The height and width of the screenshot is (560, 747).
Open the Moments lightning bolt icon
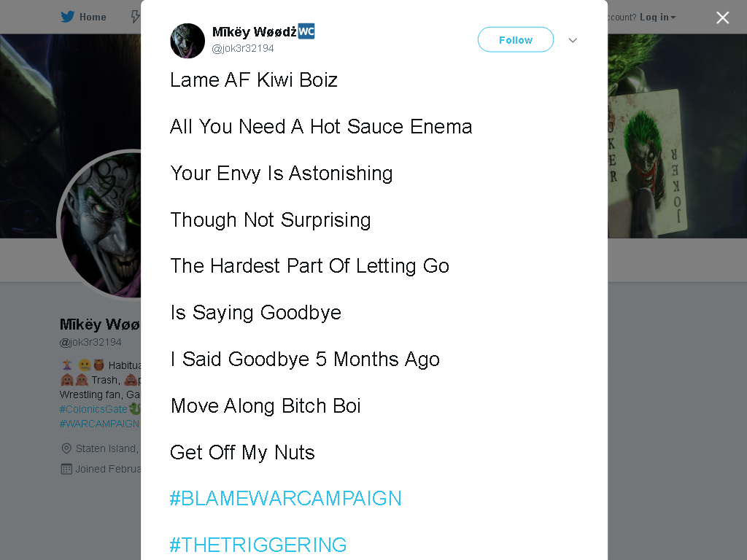tap(136, 17)
